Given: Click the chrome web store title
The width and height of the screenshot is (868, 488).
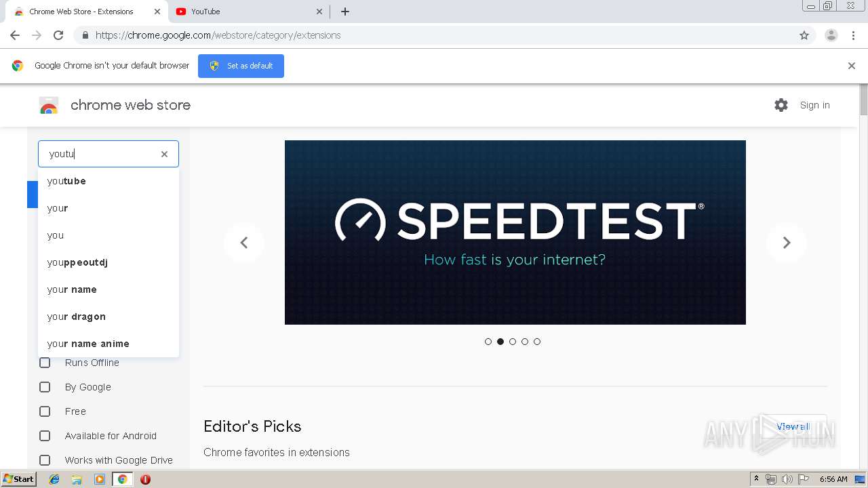Looking at the screenshot, I should tap(130, 105).
